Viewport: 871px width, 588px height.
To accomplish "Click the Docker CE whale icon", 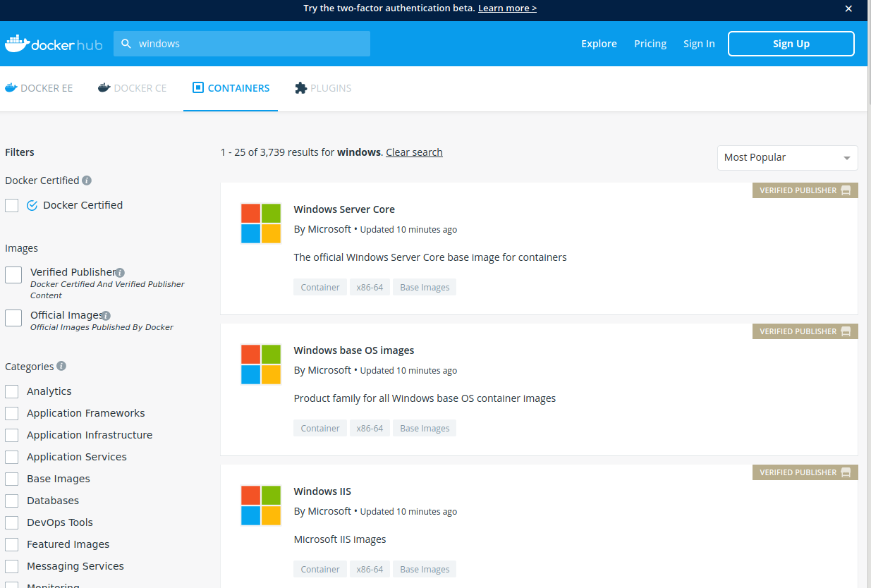I will coord(104,88).
